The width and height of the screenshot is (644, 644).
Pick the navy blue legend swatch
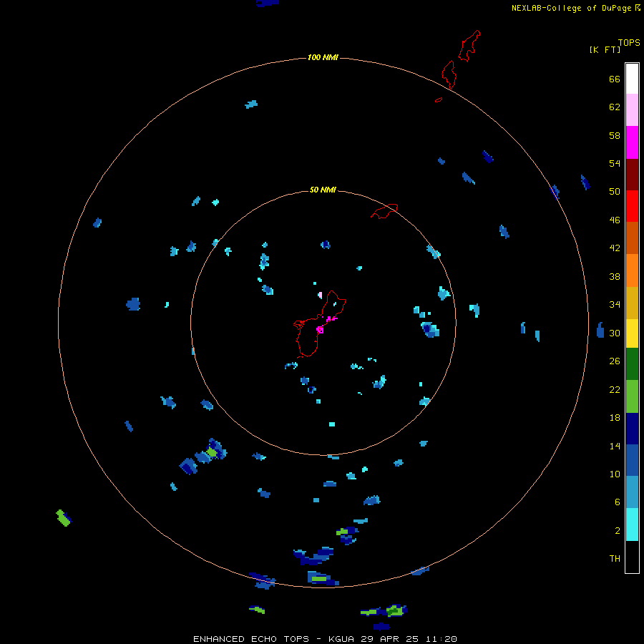pos(632,429)
